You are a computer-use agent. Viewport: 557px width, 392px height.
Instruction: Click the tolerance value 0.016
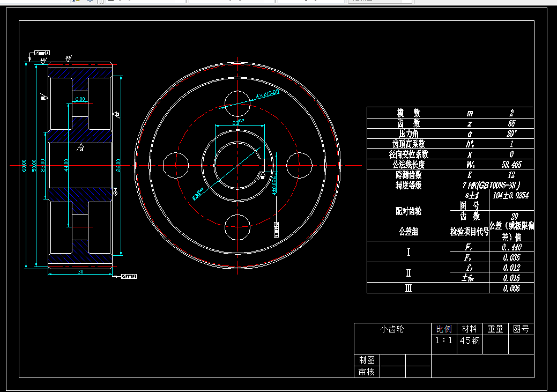(511, 278)
